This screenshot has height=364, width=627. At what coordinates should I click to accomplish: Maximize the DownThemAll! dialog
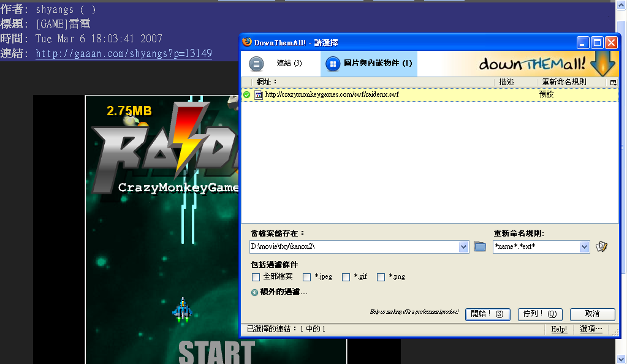597,42
